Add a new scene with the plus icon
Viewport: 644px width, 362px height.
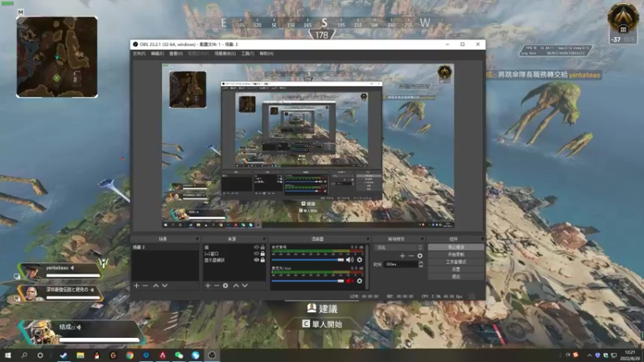[x=136, y=286]
